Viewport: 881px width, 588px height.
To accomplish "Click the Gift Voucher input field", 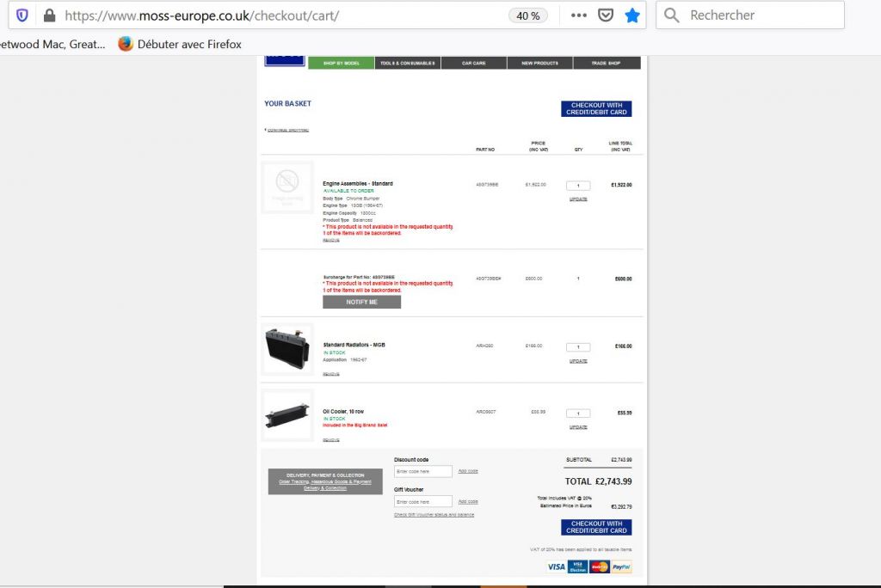I will click(x=423, y=501).
